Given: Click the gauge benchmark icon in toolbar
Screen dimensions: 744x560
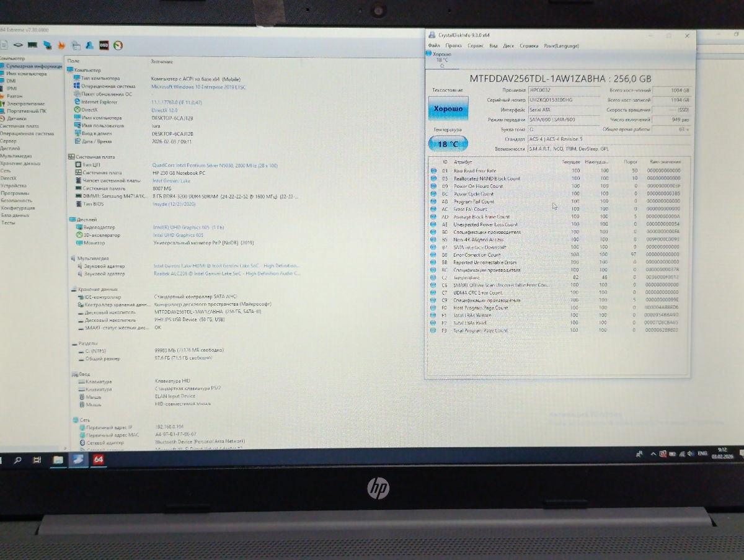Looking at the screenshot, I should click(x=118, y=45).
